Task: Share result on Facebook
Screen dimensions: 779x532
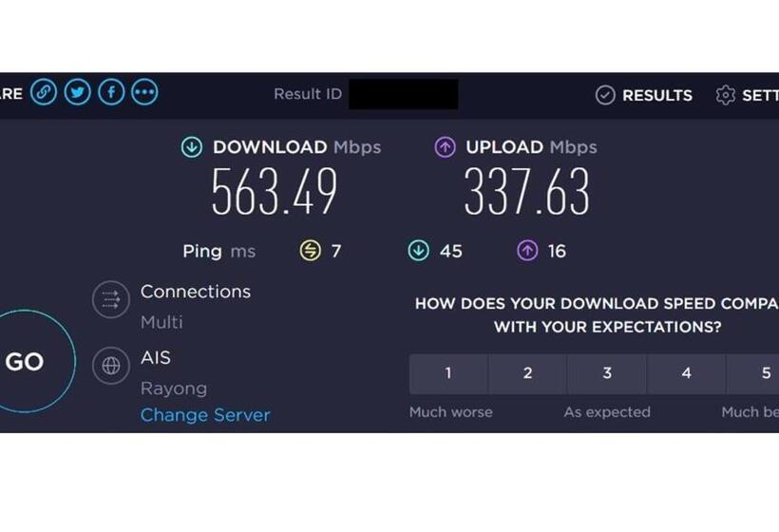Action: [x=111, y=92]
